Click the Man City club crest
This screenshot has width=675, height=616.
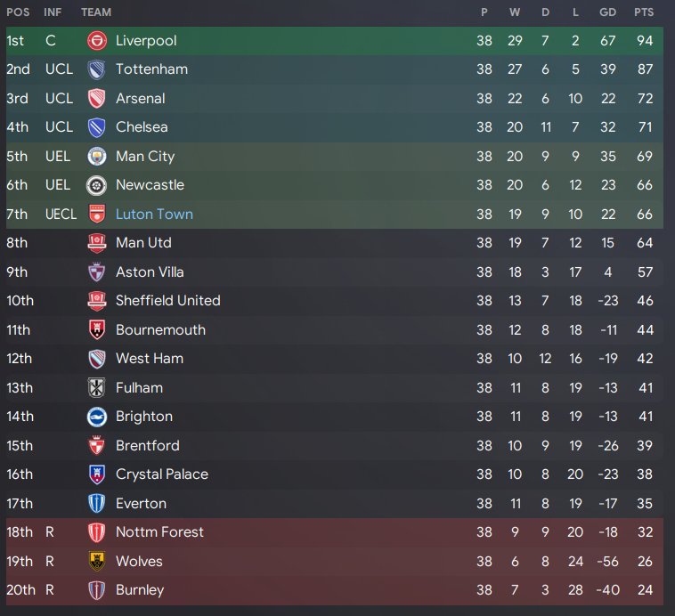click(x=97, y=157)
